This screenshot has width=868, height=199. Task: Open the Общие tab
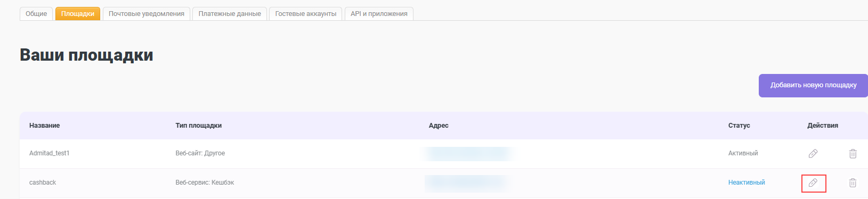click(x=36, y=14)
